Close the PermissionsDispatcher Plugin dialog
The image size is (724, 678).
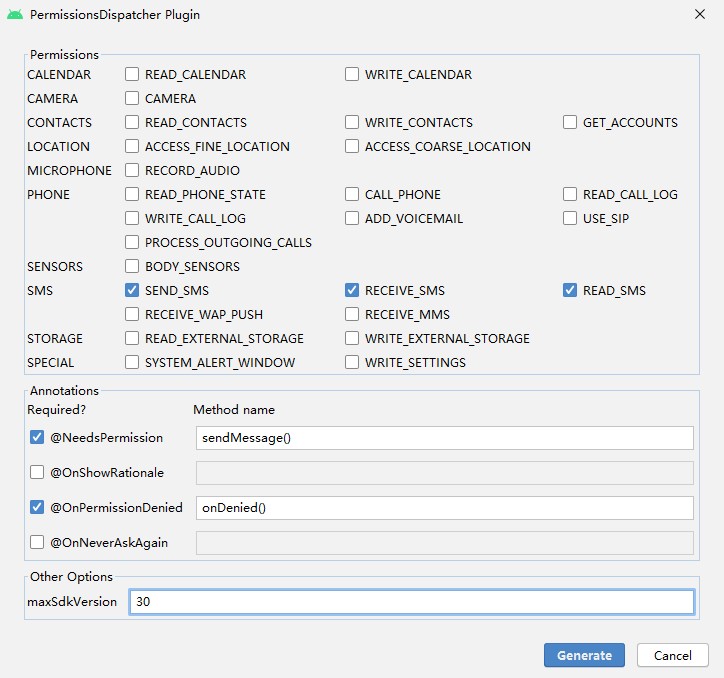tap(701, 14)
